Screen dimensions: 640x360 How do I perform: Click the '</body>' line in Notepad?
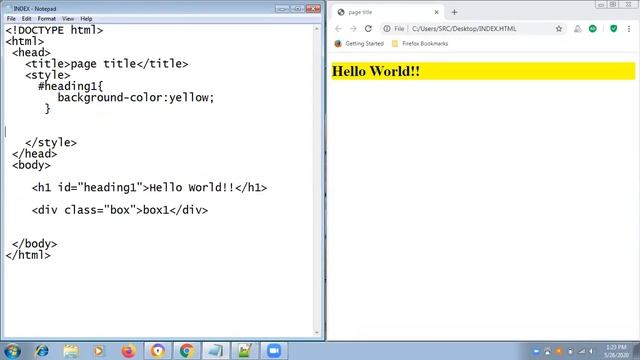[x=35, y=244]
